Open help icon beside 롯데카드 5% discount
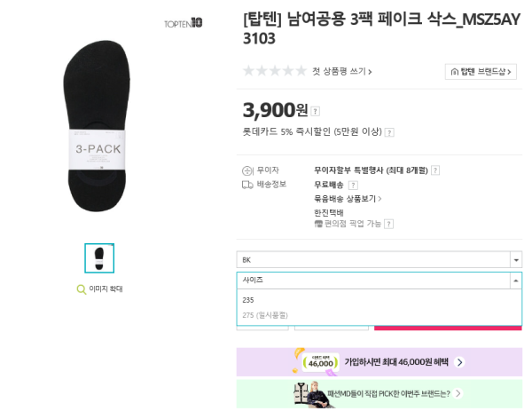The width and height of the screenshot is (532, 419). point(389,132)
